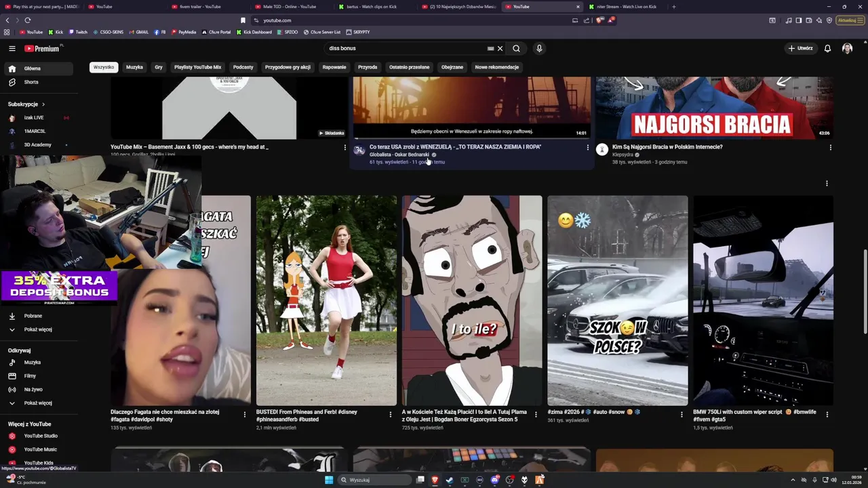Open Kick Dashboard bookmark
This screenshot has height=488, width=868.
pos(254,32)
